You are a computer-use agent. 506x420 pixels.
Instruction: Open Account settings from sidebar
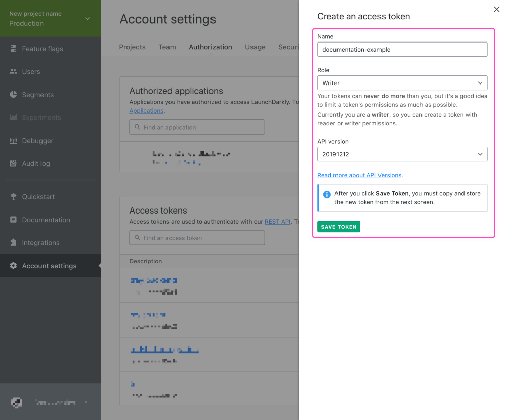(49, 265)
